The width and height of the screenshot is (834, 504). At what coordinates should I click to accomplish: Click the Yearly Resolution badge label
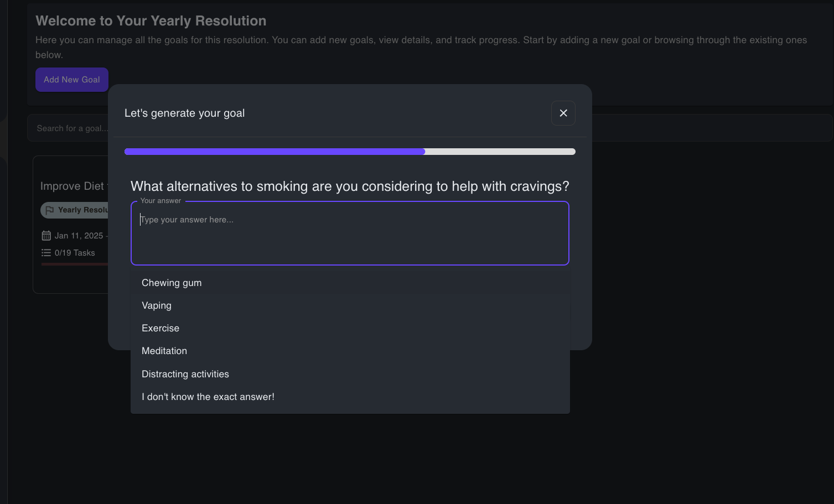[x=83, y=210]
